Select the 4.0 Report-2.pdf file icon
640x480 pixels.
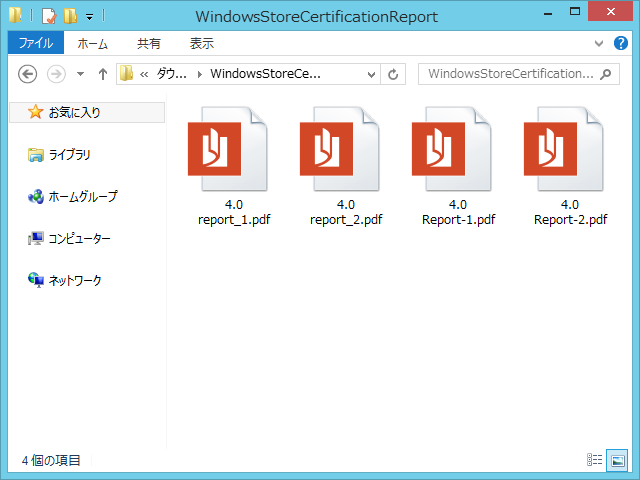click(x=564, y=149)
